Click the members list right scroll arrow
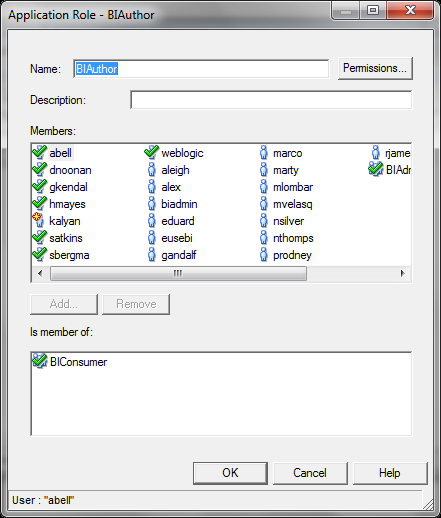The height and width of the screenshot is (518, 441). [403, 273]
